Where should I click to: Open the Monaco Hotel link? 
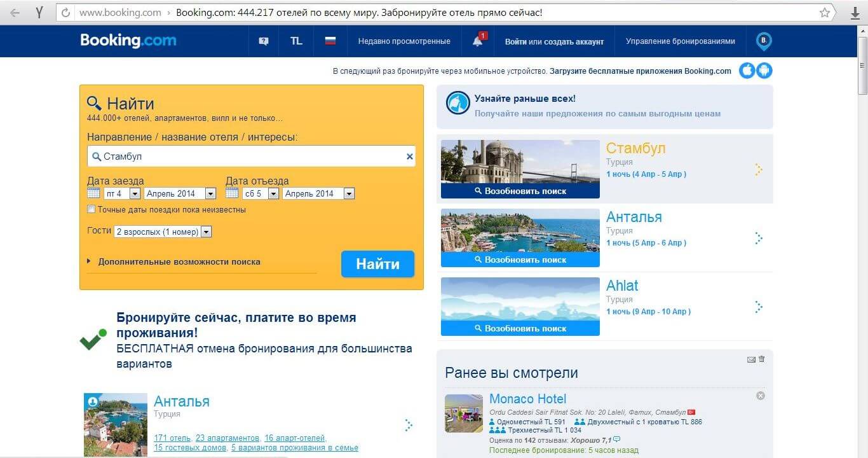527,399
